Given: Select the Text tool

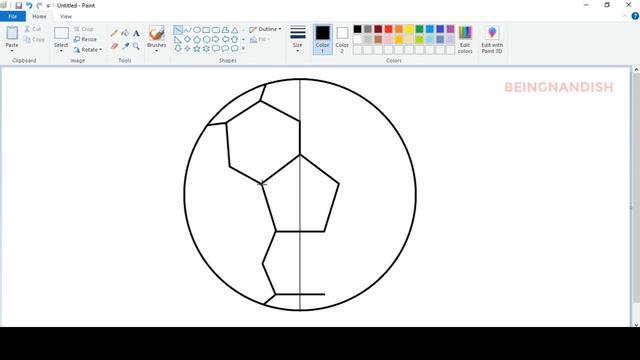Looking at the screenshot, I should tap(136, 33).
